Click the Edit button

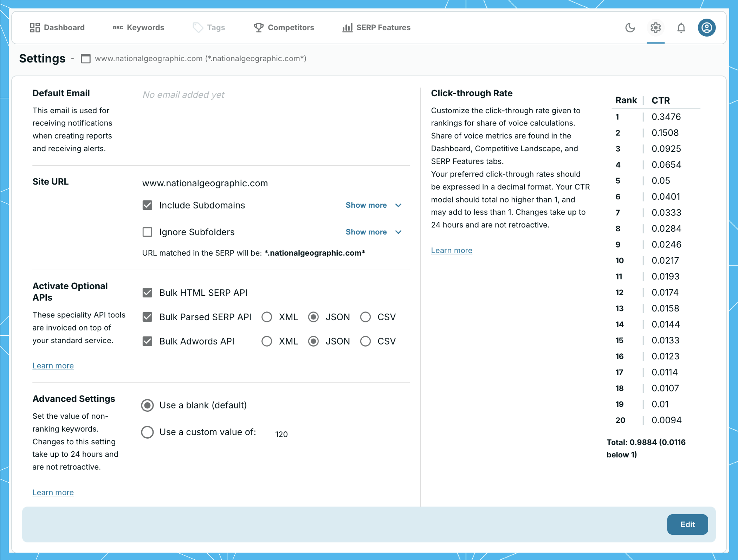(x=687, y=524)
